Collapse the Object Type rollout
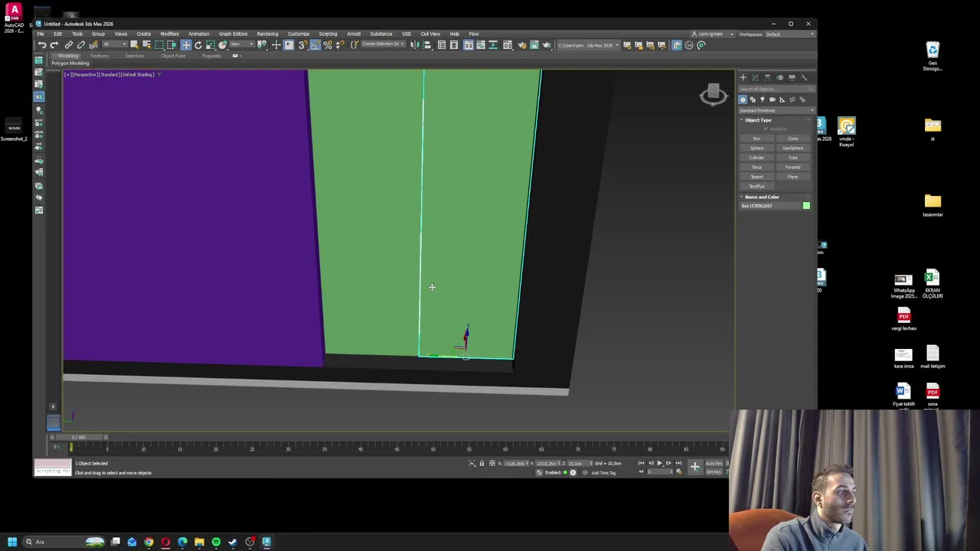This screenshot has height=551, width=980. pyautogui.click(x=758, y=120)
